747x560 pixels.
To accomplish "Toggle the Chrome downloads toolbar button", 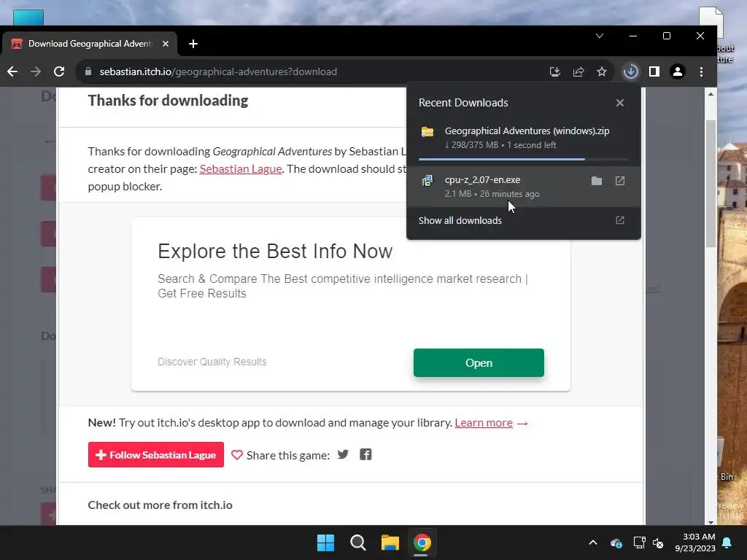I will click(x=631, y=72).
